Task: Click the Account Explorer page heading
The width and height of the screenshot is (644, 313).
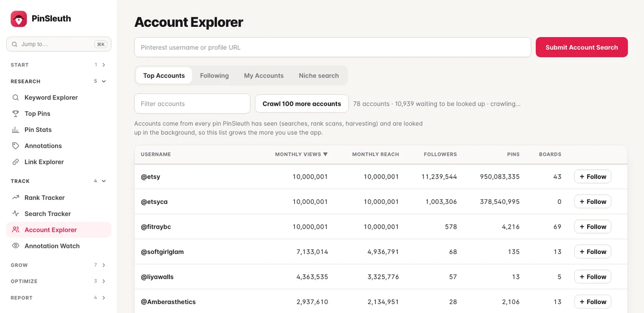Action: click(x=189, y=22)
